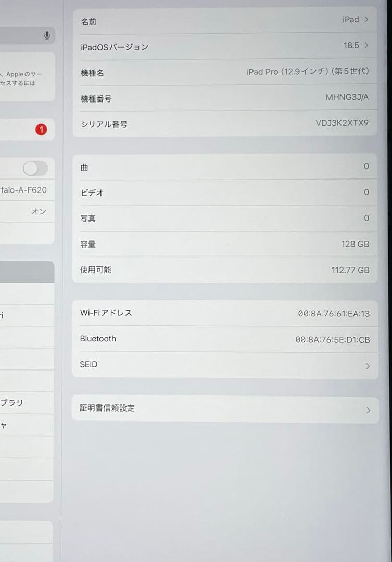Open the 名前 row chevron
The image size is (392, 562).
click(x=366, y=19)
